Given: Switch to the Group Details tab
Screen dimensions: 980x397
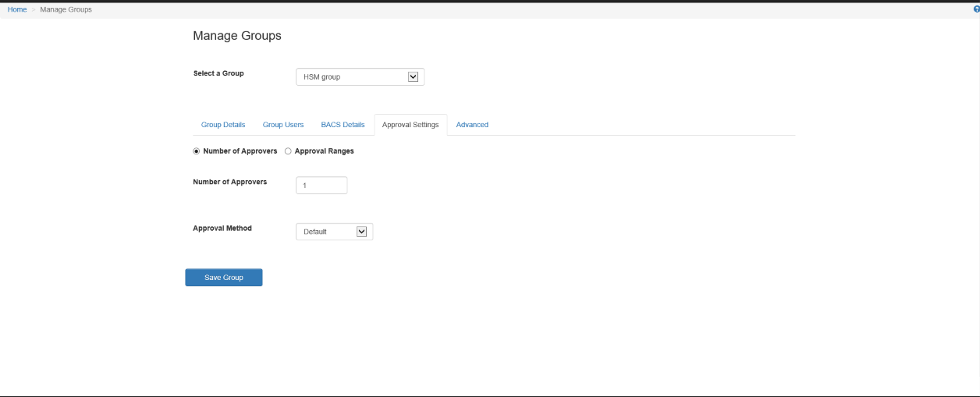Looking at the screenshot, I should point(223,125).
